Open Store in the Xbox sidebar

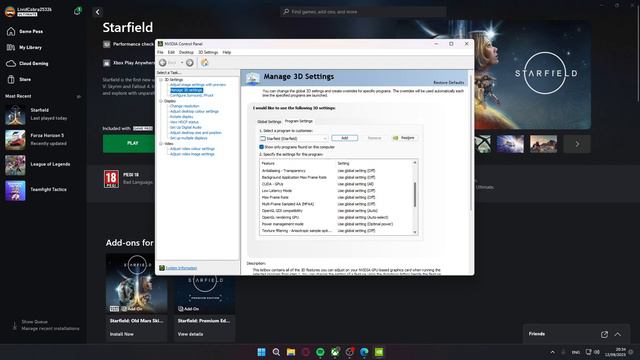tap(24, 80)
